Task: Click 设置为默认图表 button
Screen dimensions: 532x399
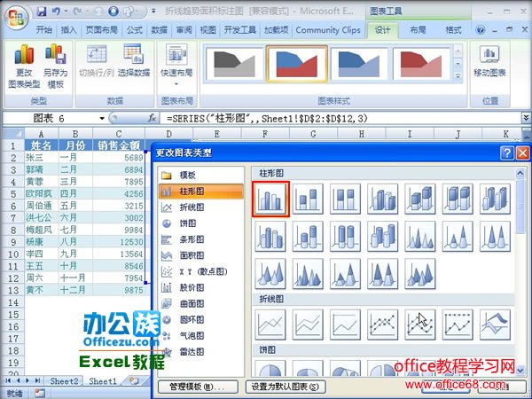Action: [x=285, y=387]
